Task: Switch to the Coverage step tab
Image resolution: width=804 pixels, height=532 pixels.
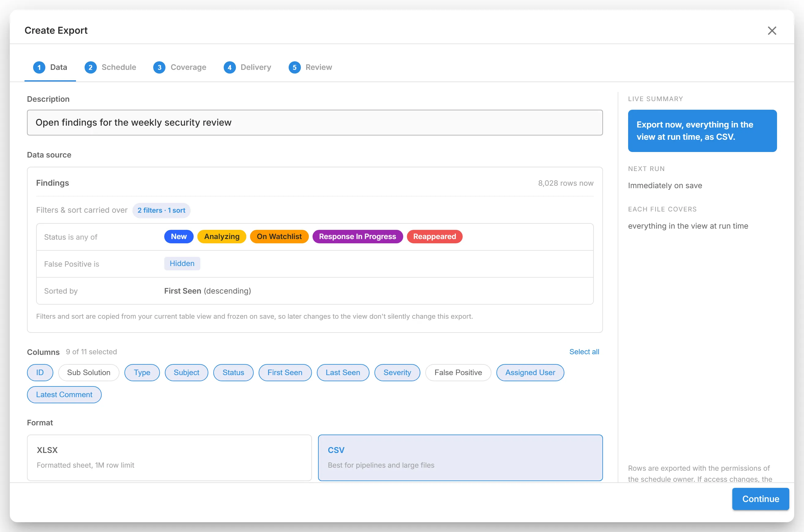Action: (180, 67)
